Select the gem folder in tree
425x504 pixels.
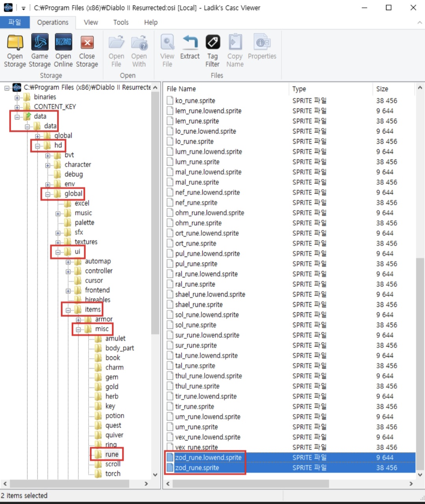tap(111, 377)
